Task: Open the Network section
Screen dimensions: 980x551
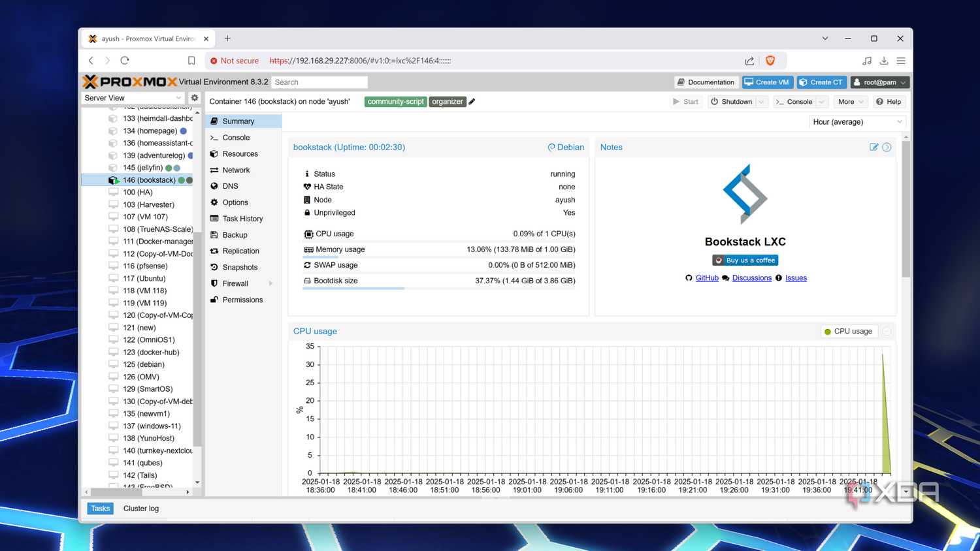Action: (244, 170)
